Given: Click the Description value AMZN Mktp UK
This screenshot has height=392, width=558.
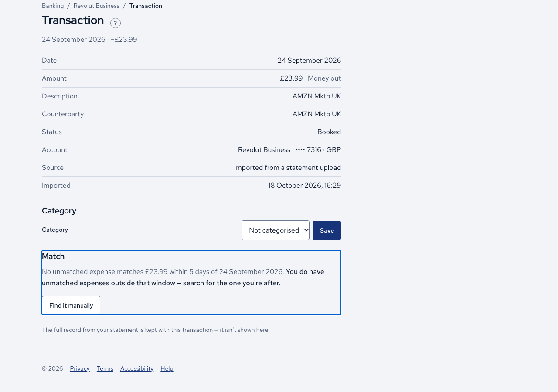Looking at the screenshot, I should coord(317,96).
